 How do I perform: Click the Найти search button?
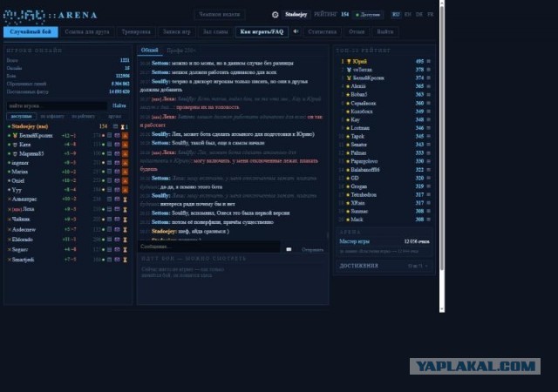point(119,105)
